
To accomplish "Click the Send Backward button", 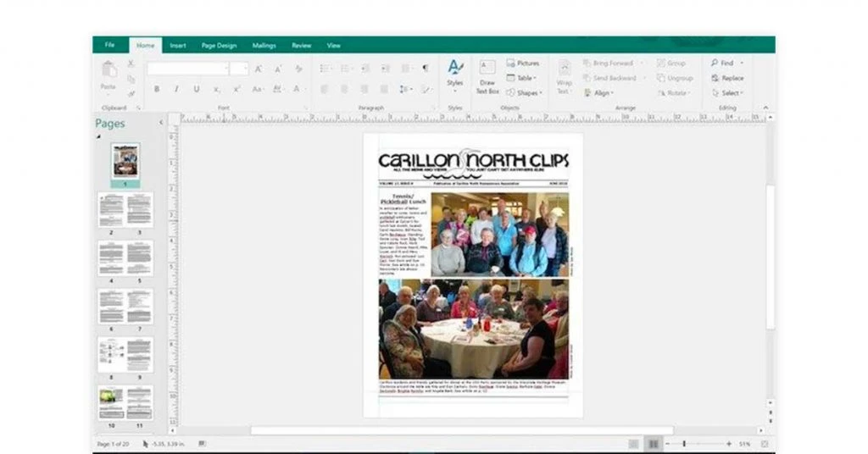I will (x=609, y=78).
